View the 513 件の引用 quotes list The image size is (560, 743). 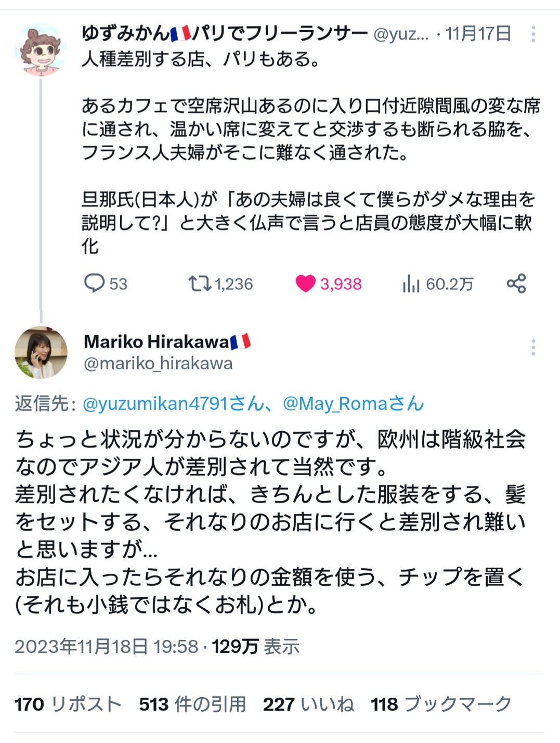point(192,704)
